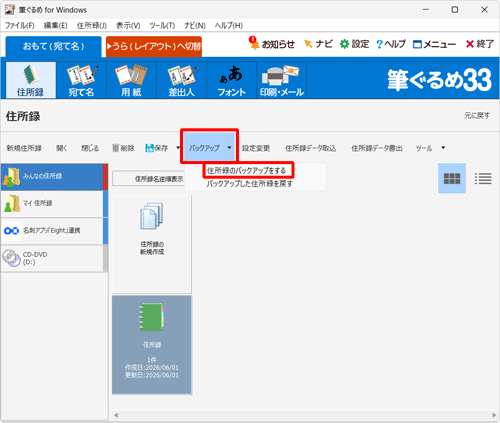Select the 宛て名 addressee icon

pos(81,80)
